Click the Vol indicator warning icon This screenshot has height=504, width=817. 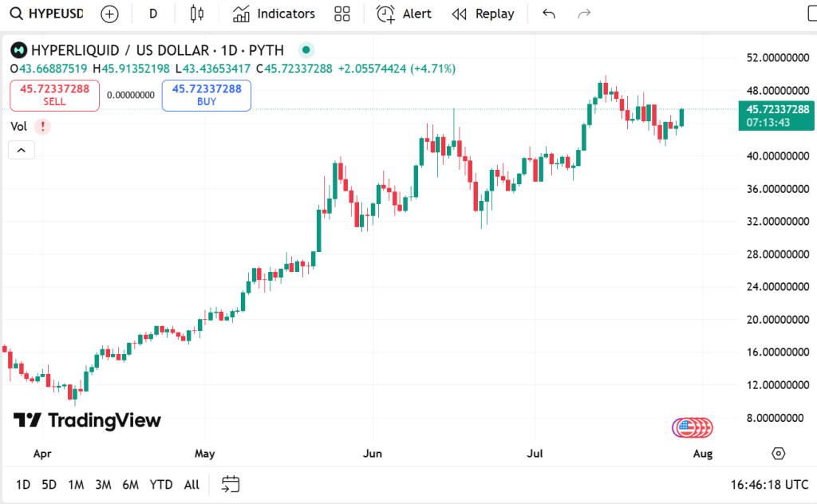click(43, 127)
